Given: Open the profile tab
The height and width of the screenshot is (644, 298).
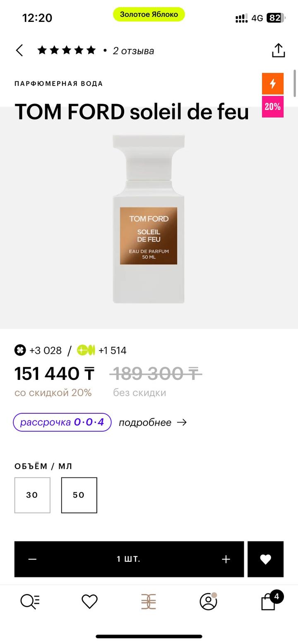Looking at the screenshot, I should 208,601.
